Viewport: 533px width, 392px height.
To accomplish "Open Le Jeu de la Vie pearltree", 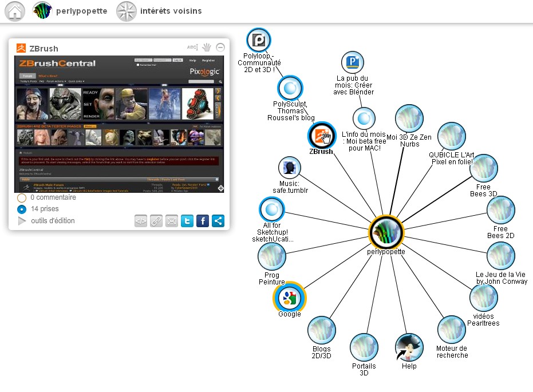I will point(501,255).
